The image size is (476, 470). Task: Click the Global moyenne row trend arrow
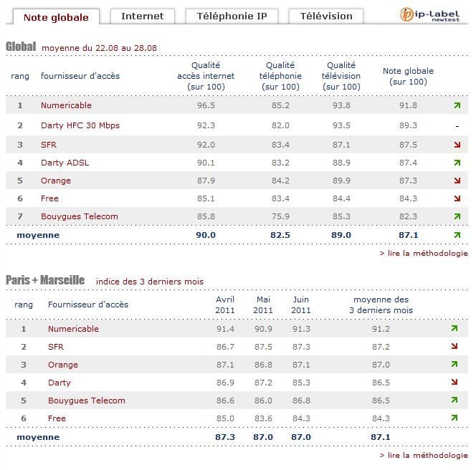pyautogui.click(x=457, y=234)
